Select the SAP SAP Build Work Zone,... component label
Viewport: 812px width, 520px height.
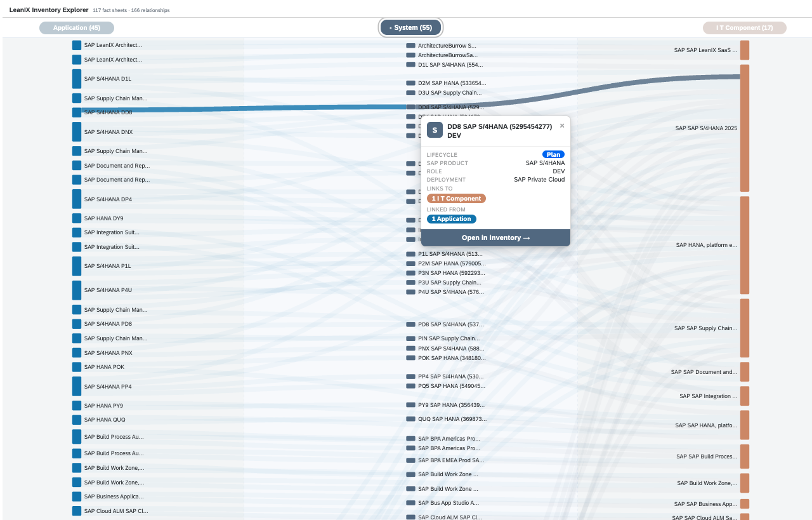pos(707,483)
